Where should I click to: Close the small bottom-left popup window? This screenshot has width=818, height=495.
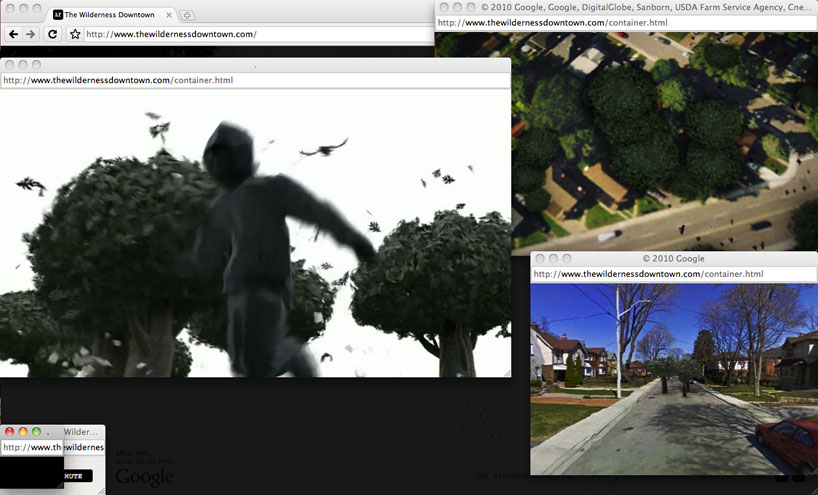(x=10, y=431)
